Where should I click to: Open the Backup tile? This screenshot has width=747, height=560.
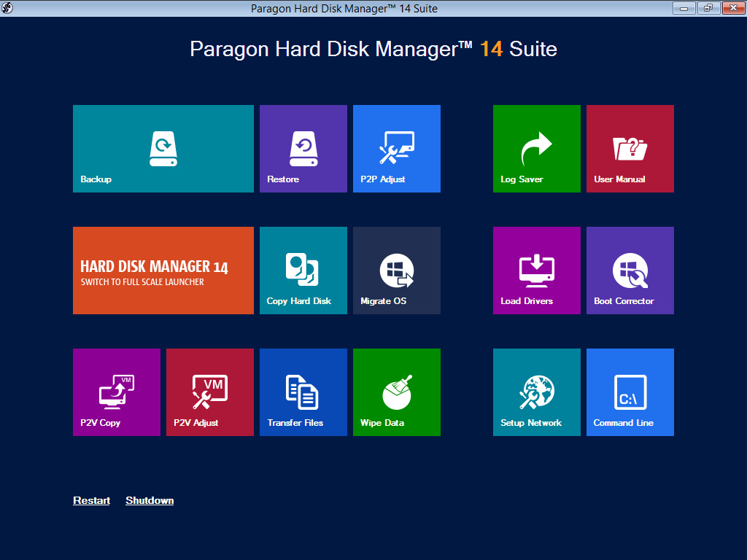pos(163,149)
